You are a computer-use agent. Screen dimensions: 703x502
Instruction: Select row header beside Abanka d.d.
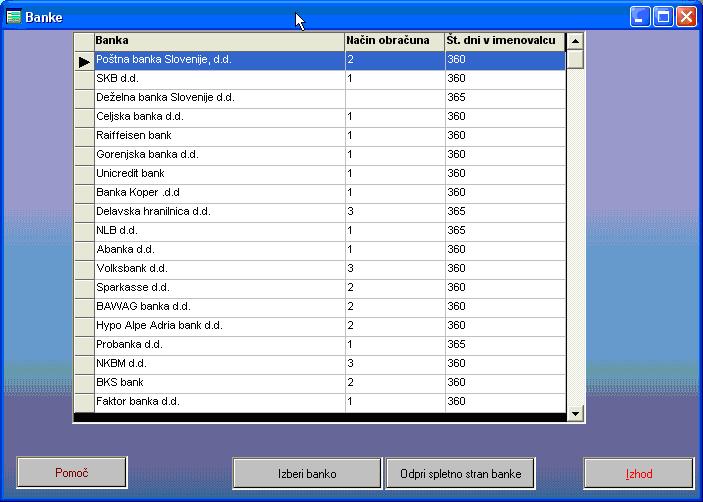click(84, 250)
